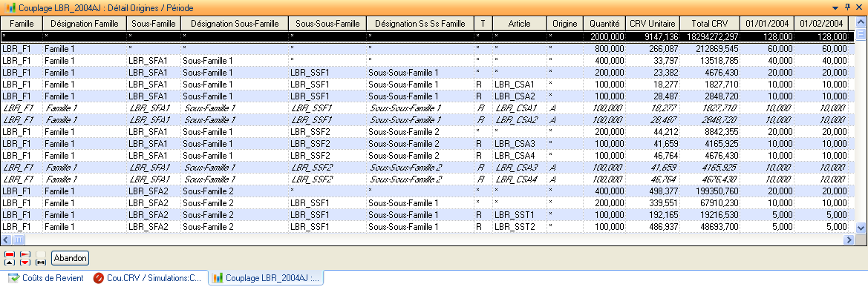Click the Abandon button

70,257
